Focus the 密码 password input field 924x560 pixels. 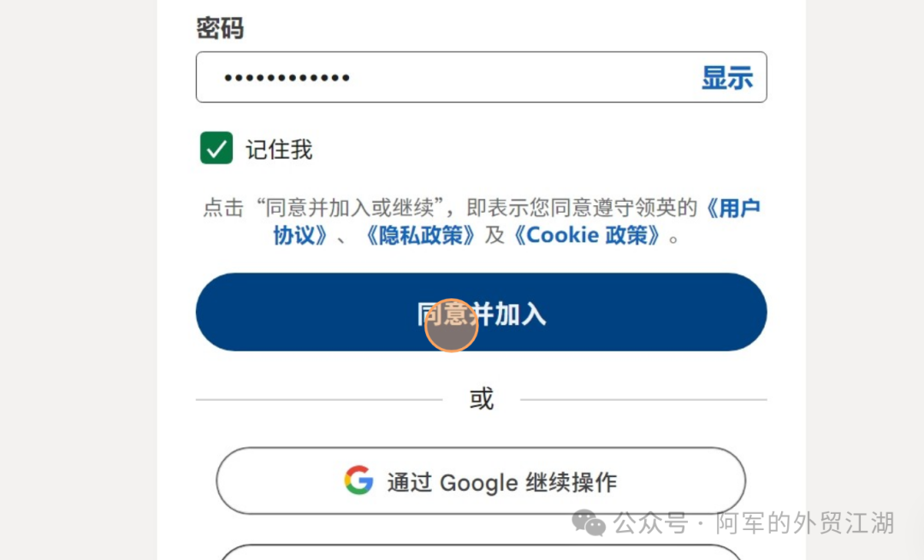click(x=482, y=77)
